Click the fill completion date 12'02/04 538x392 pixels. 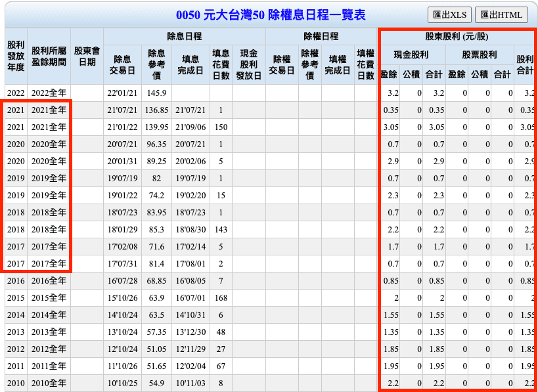pyautogui.click(x=191, y=366)
